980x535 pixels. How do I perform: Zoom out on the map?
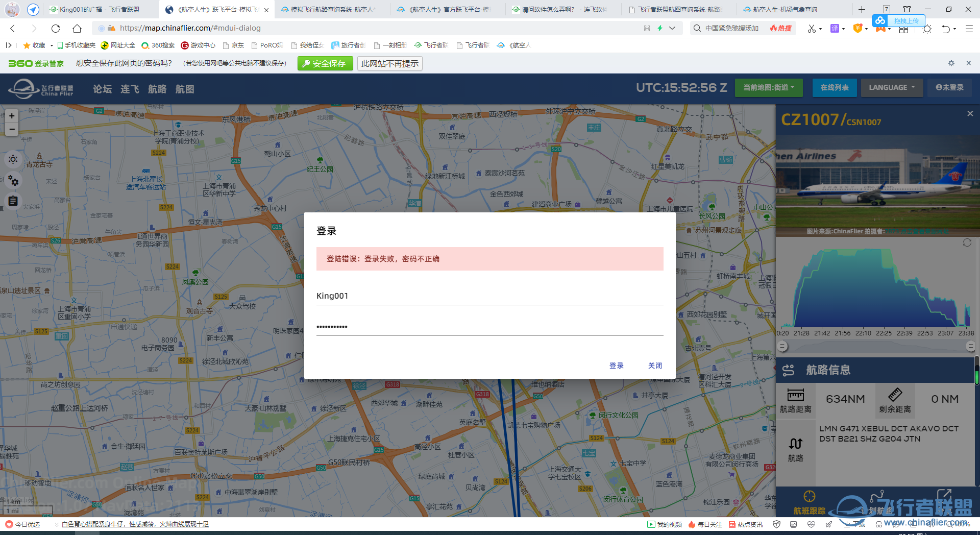[12, 129]
